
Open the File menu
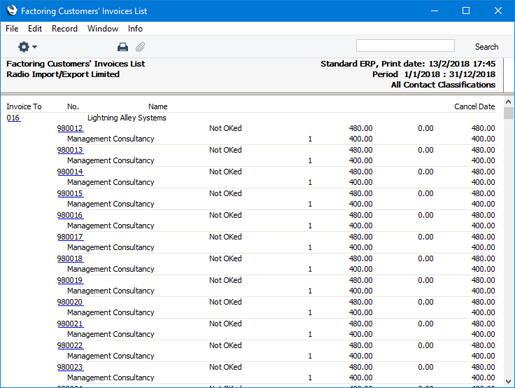12,29
